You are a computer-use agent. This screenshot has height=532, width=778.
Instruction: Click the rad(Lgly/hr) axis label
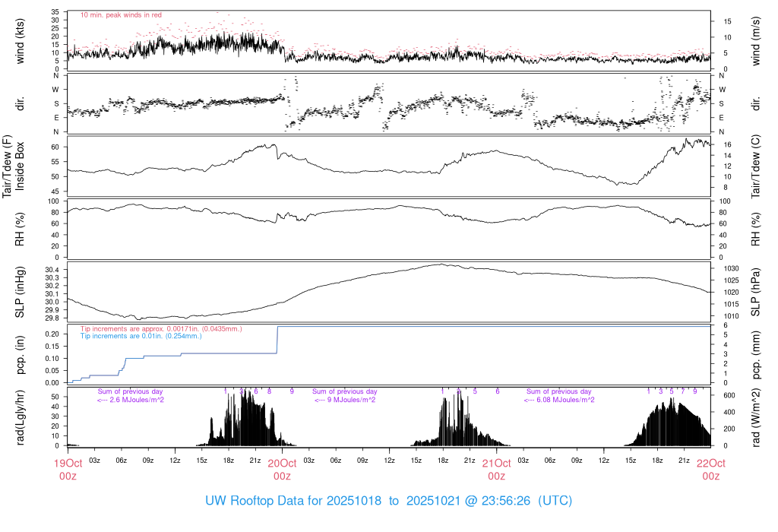click(x=21, y=417)
